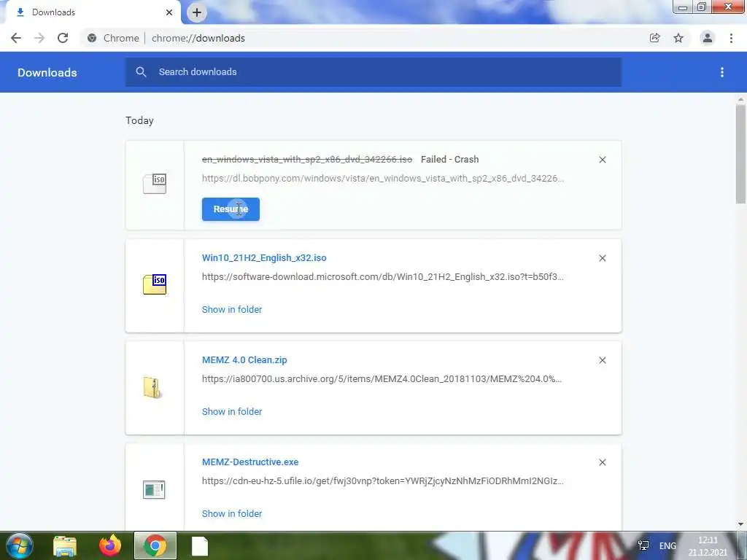Click the magnifier icon in search downloads
Viewport: 747px width, 560px height.
pos(141,72)
